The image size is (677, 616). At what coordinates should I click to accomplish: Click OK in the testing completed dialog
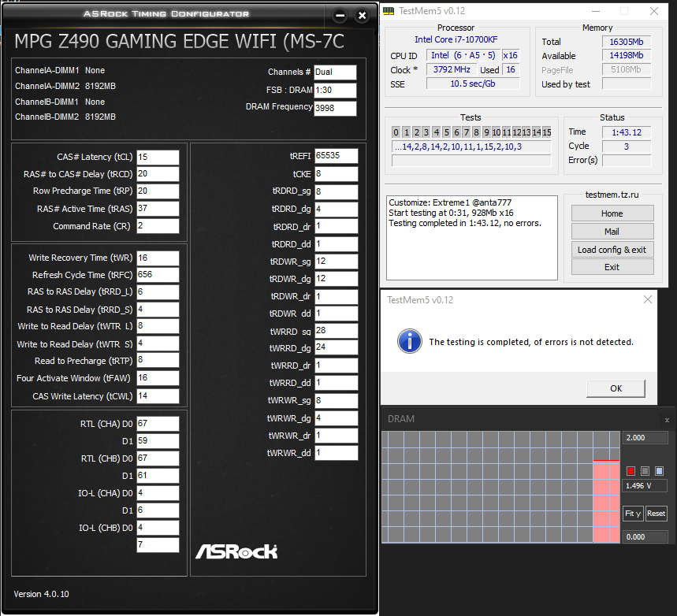(x=616, y=388)
